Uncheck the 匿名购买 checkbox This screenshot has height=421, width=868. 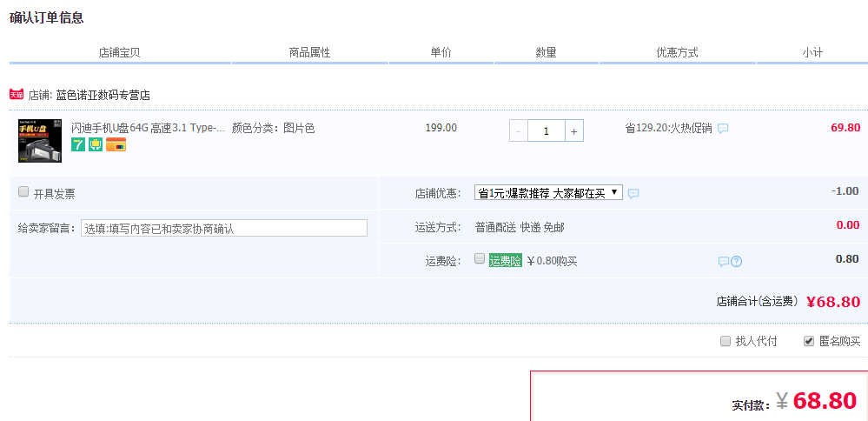[809, 341]
